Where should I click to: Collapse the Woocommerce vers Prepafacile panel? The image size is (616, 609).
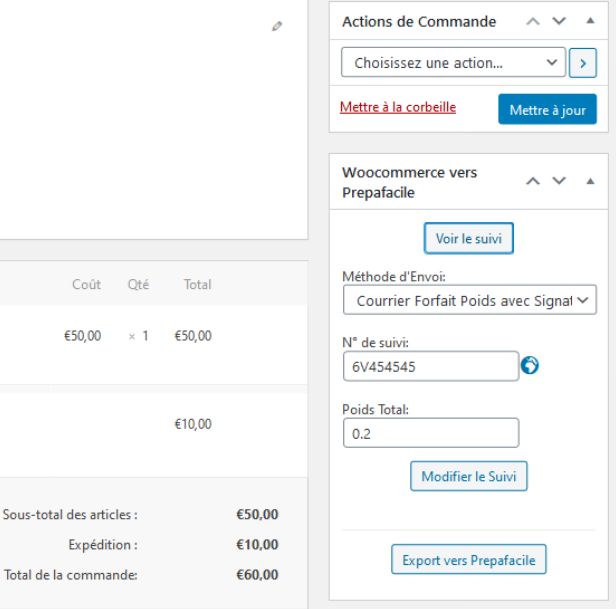coord(590,181)
